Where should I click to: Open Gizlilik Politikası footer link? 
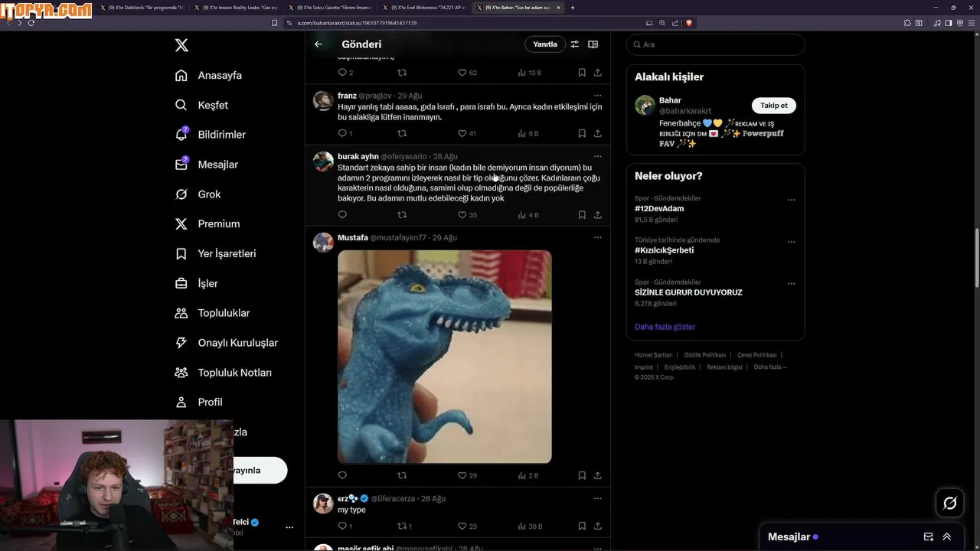704,355
